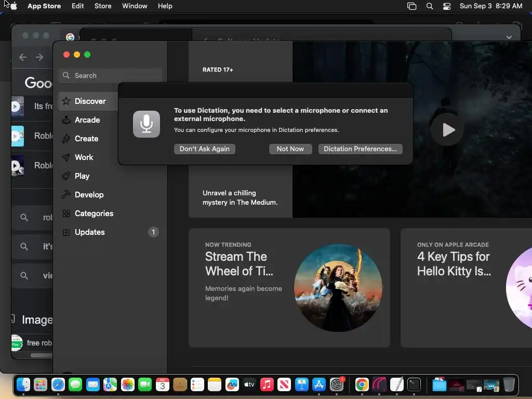Open Music from the Dock
Image resolution: width=532 pixels, height=399 pixels.
pos(267,385)
